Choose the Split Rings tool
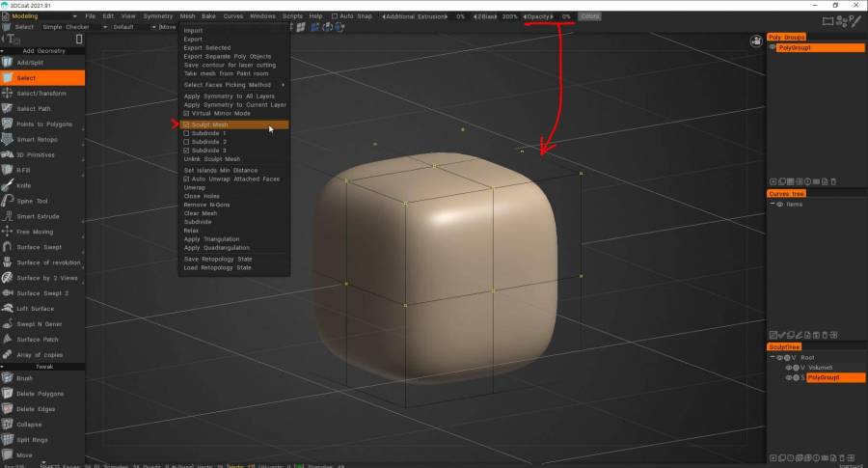This screenshot has height=468, width=868. 34,439
